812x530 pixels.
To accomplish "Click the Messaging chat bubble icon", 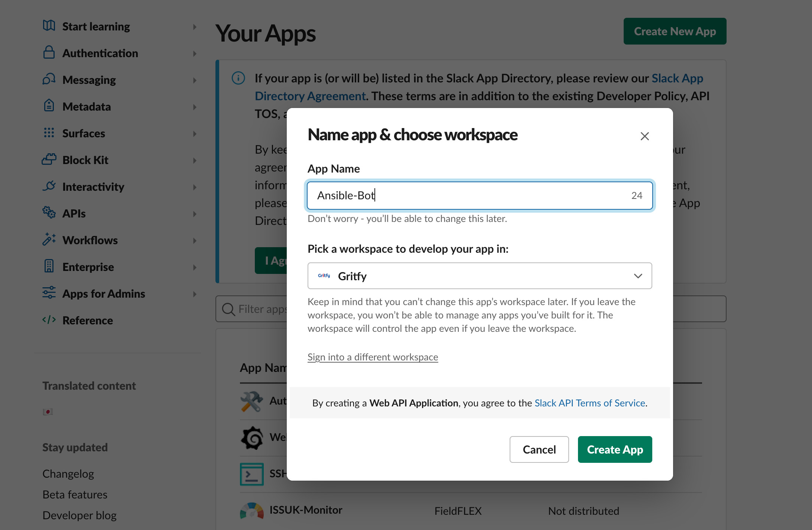I will (x=49, y=79).
